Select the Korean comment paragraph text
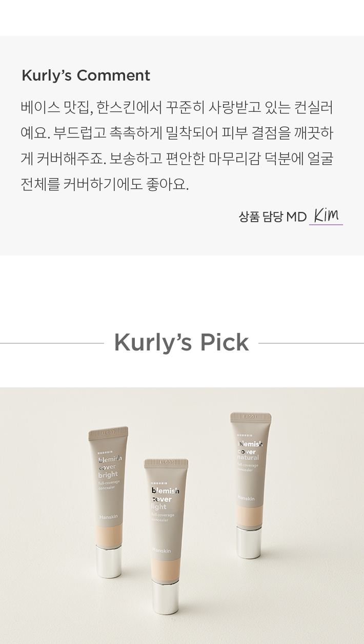The height and width of the screenshot is (644, 364). (x=177, y=146)
